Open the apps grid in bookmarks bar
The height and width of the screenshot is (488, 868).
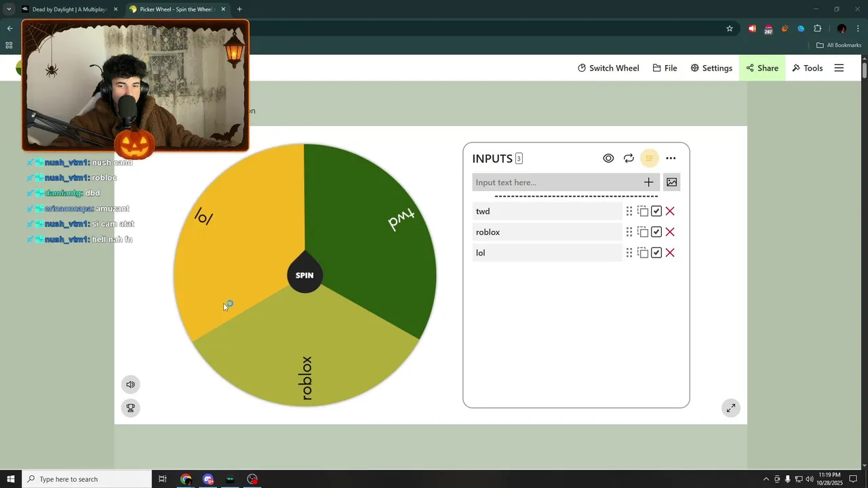9,45
